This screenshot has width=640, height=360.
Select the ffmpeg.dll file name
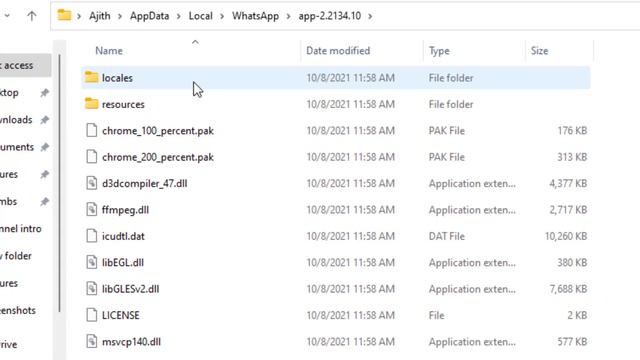[x=125, y=210]
